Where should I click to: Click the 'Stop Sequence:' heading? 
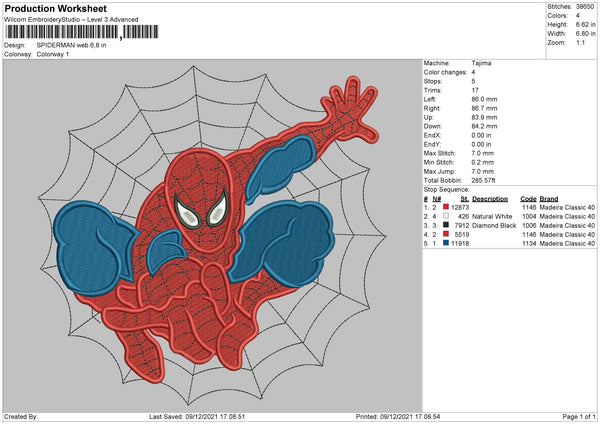point(446,190)
